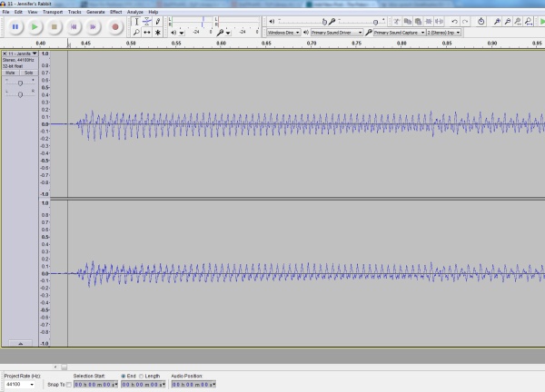Select the Length radio button
Screen dimensions: 545x392
pos(143,376)
